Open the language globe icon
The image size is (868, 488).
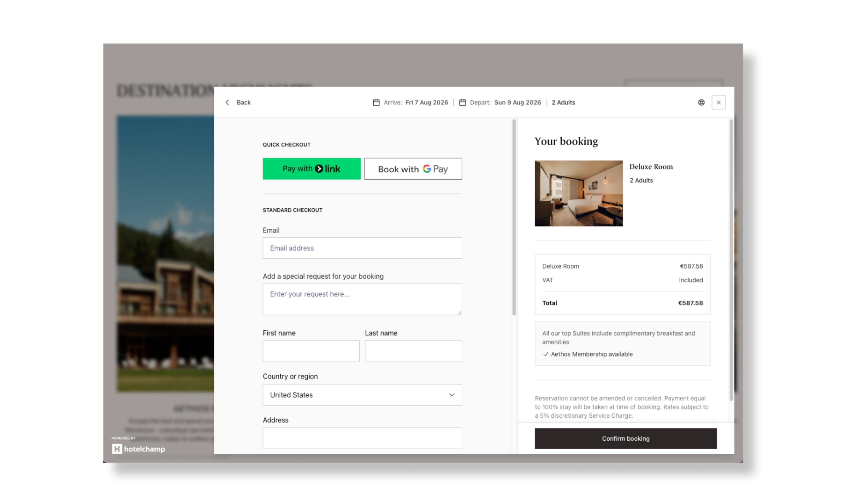(701, 102)
